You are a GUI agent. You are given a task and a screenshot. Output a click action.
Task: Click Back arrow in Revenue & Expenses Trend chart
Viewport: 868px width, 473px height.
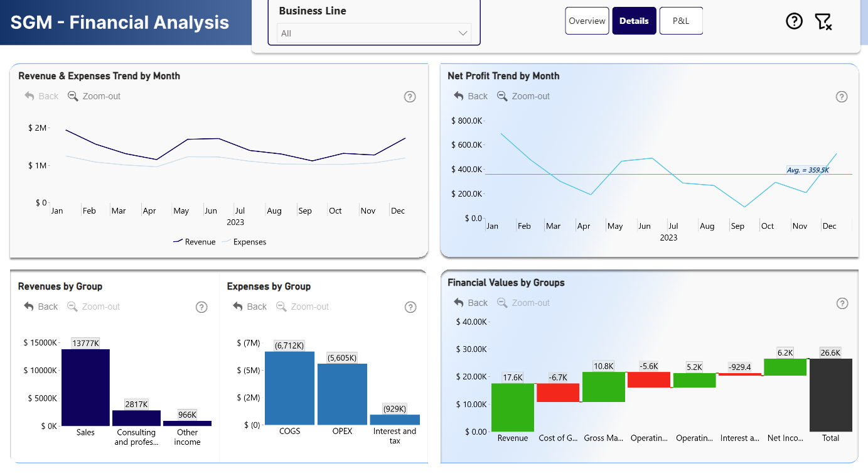41,96
